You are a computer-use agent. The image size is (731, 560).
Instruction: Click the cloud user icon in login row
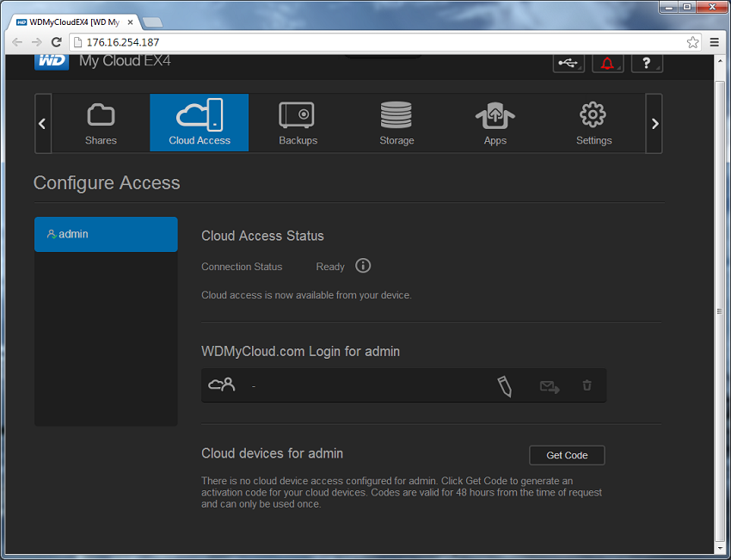(x=221, y=385)
